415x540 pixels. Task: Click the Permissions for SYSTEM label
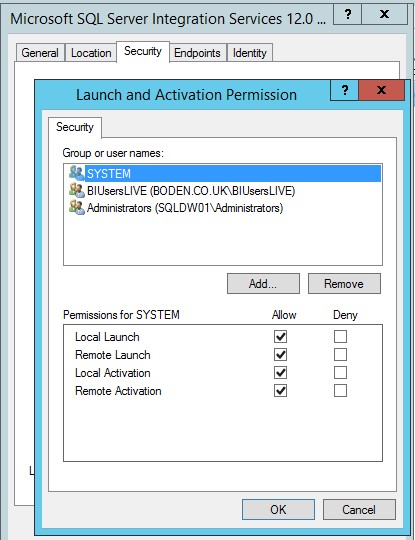(121, 315)
